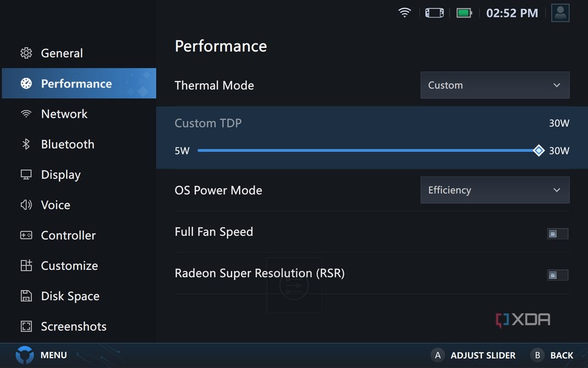
Task: Switch to the General settings section
Action: [x=61, y=53]
